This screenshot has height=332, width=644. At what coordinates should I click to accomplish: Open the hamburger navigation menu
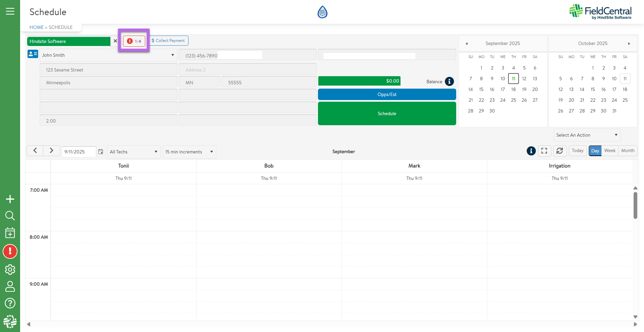[x=10, y=11]
